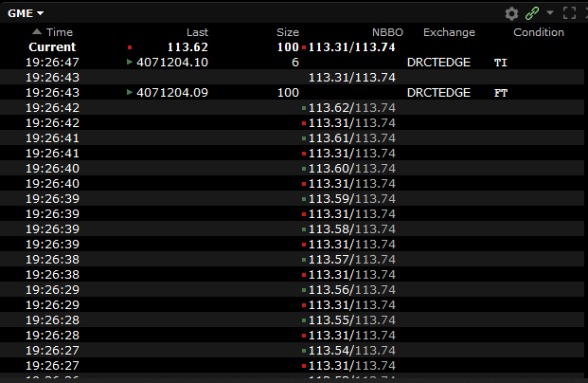The image size is (588, 383).
Task: Click the Last column header
Action: [197, 32]
